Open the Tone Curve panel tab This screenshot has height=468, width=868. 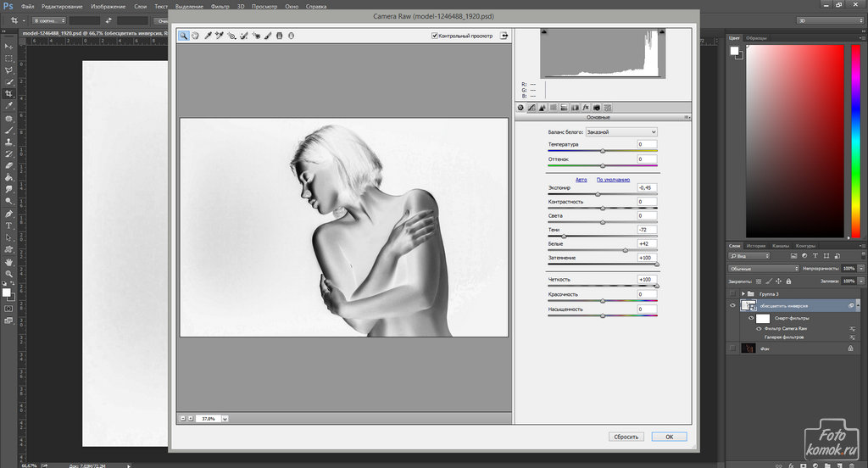click(x=531, y=108)
